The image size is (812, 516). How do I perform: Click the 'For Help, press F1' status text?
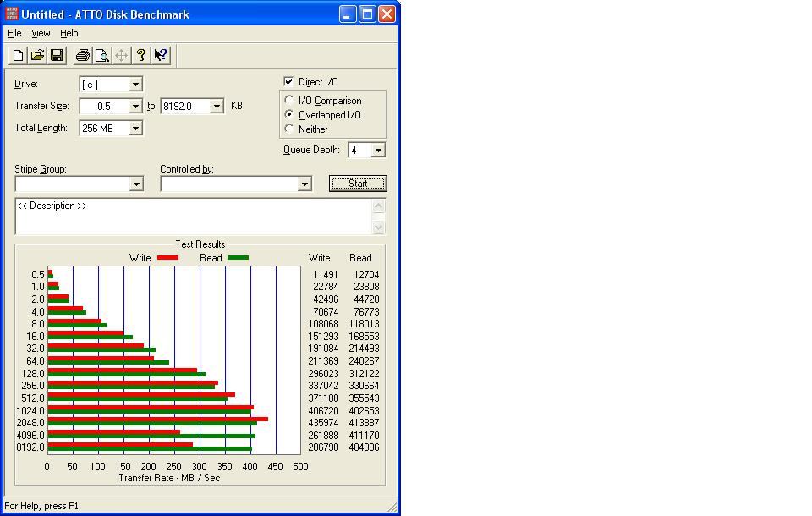41,506
